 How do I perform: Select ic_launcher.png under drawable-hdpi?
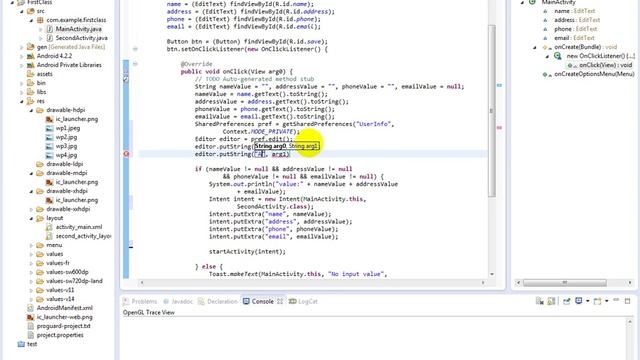point(77,119)
